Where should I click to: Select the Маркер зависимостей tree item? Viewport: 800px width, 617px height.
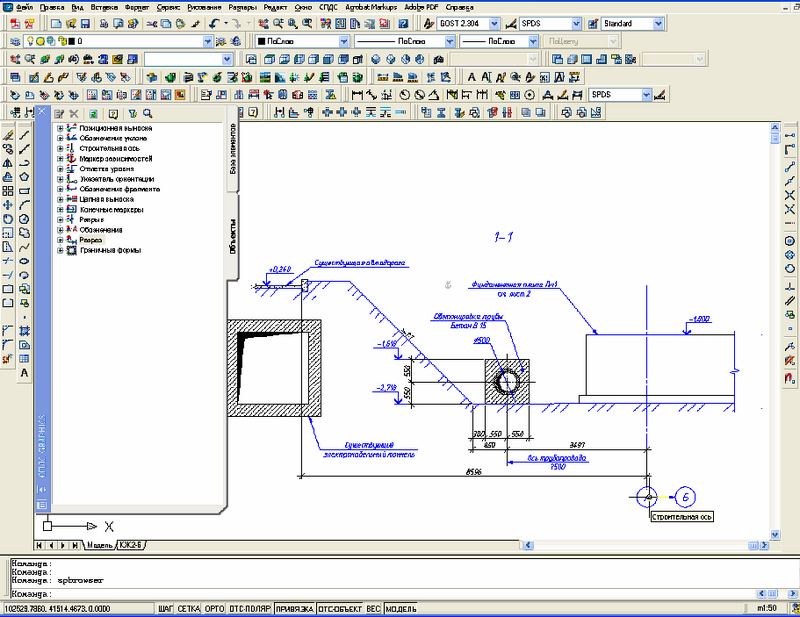(115, 159)
